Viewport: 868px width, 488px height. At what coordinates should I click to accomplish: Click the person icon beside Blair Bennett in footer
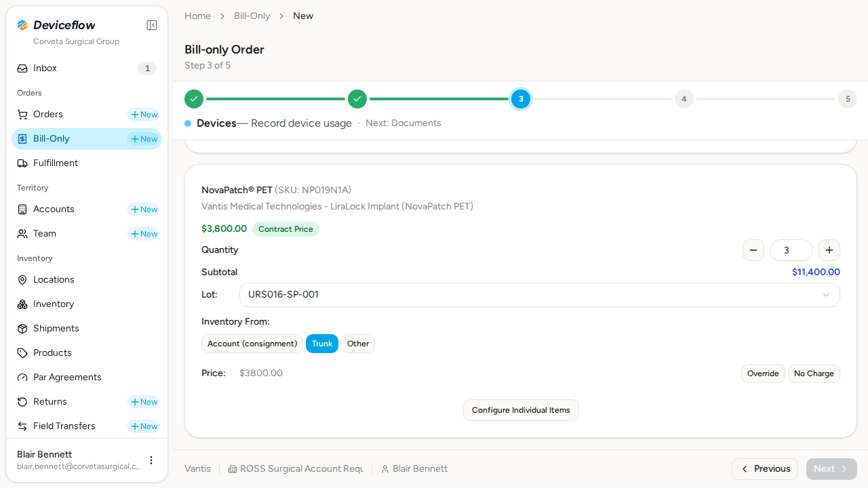coord(385,469)
